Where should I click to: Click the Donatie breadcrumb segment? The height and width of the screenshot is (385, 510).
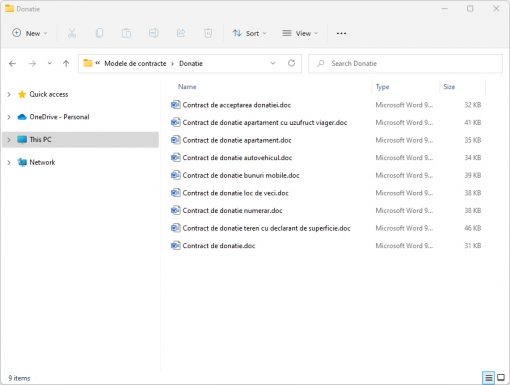(191, 63)
